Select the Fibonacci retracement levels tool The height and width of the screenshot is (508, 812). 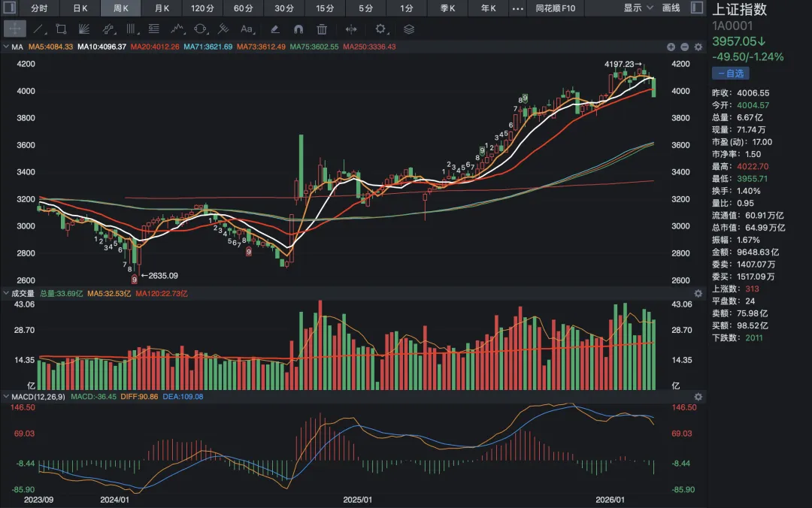pyautogui.click(x=154, y=29)
